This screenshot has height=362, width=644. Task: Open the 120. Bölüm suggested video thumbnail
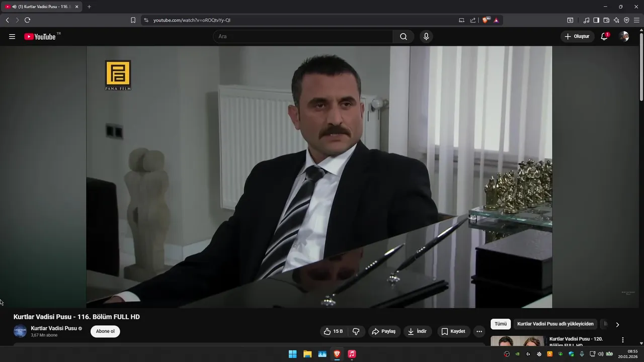518,341
